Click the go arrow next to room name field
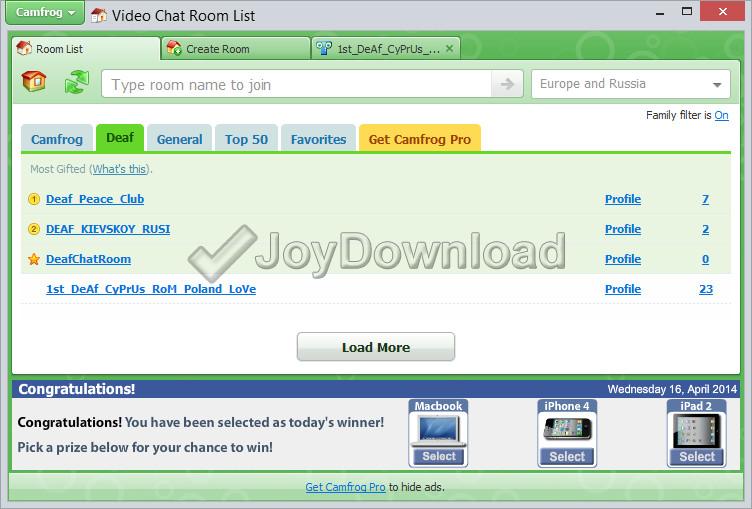The image size is (752, 509). pos(507,84)
